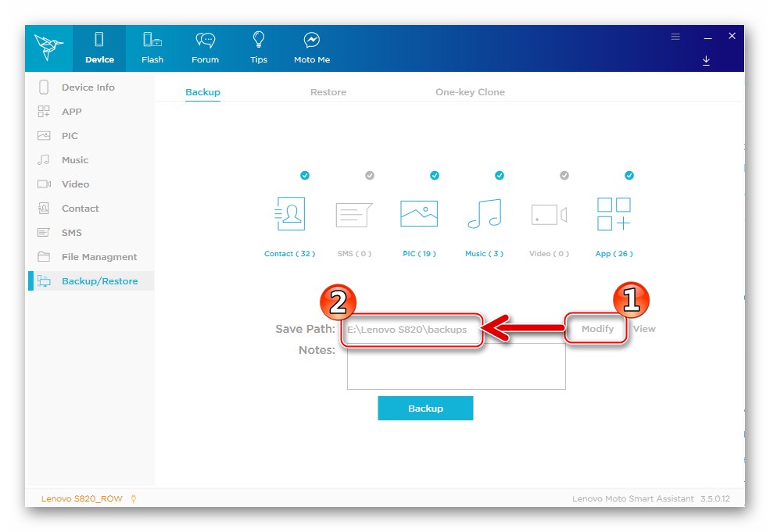Image resolution: width=770 pixels, height=532 pixels.
Task: Open the Flash section
Action: [x=152, y=48]
